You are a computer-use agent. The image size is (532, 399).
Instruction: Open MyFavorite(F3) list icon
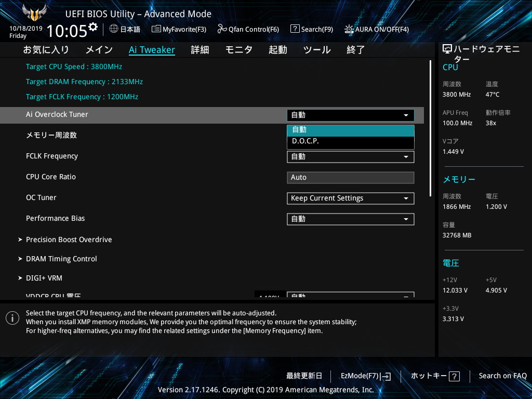pyautogui.click(x=156, y=29)
